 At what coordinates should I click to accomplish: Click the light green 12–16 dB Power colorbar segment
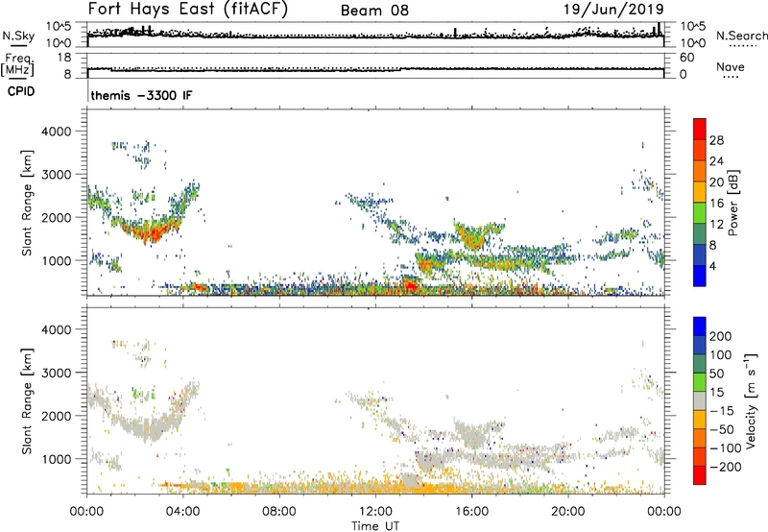[700, 212]
